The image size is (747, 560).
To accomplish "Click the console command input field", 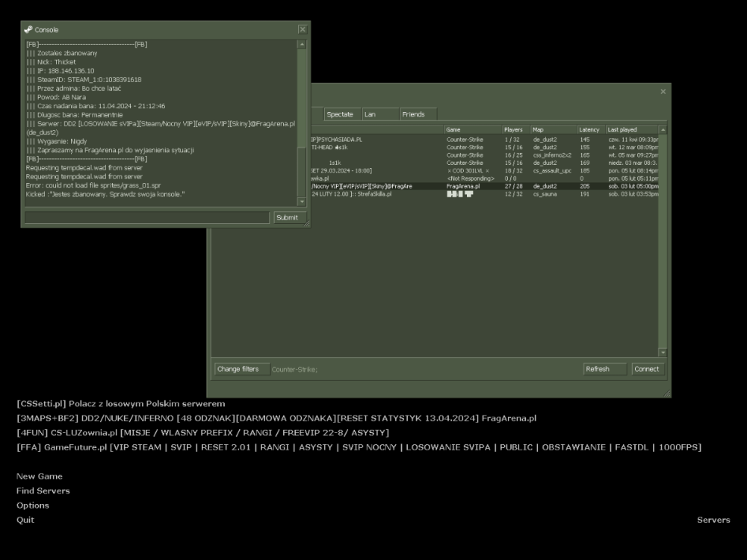I will pos(146,217).
